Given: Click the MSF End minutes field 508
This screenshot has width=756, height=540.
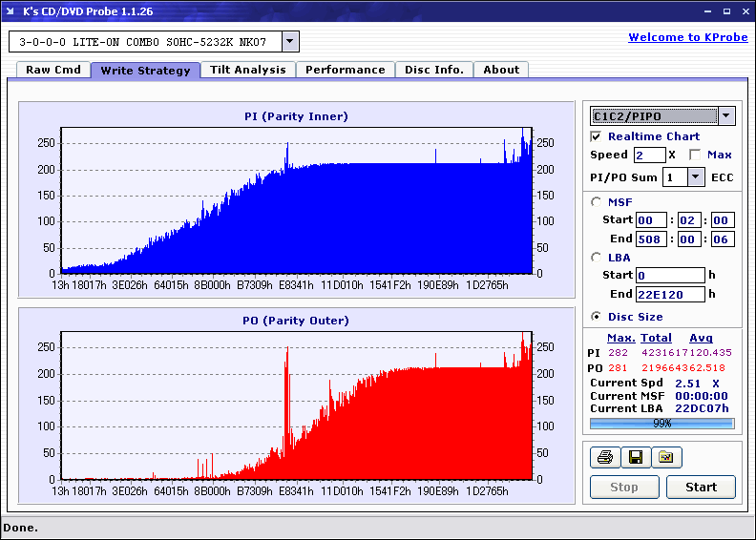Looking at the screenshot, I should coord(651,239).
